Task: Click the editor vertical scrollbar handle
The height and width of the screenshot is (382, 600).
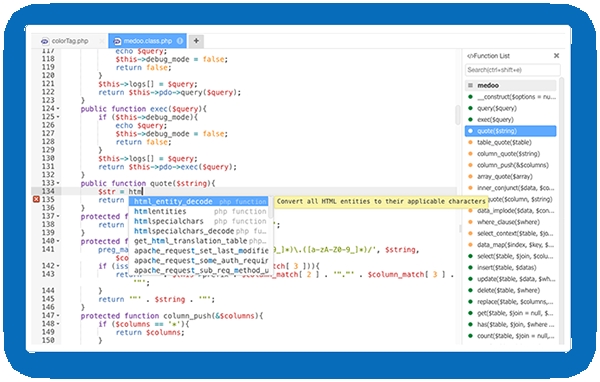Action: (458, 115)
